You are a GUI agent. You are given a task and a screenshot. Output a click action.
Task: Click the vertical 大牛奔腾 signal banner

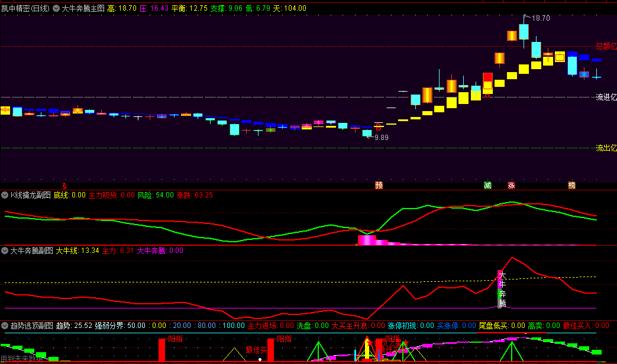(502, 289)
